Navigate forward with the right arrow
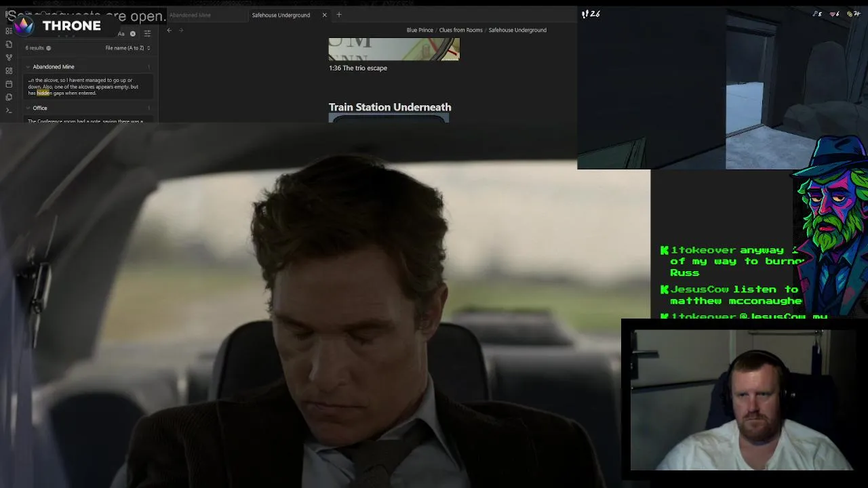Screen dimensions: 868x488 (181, 30)
